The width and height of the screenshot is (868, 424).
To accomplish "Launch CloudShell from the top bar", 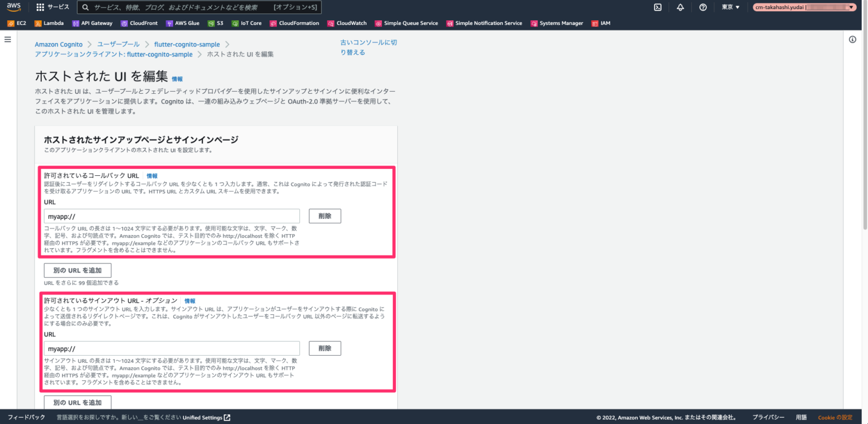I will [657, 7].
